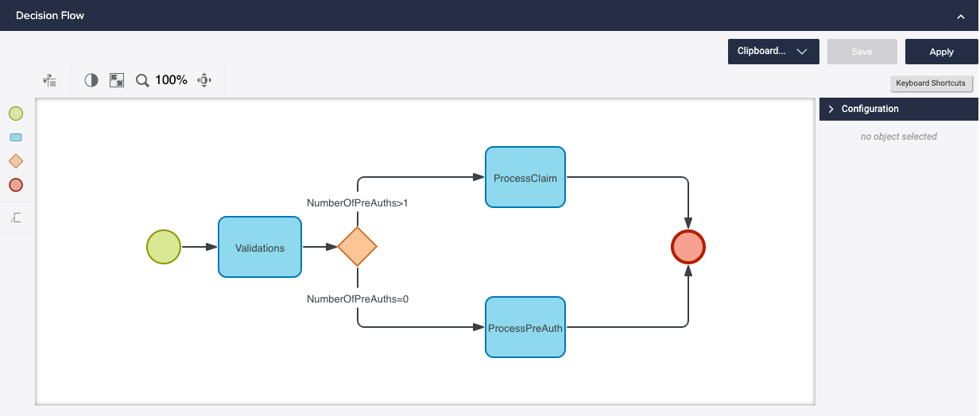Expand the Configuration panel chevron
The height and width of the screenshot is (416, 980).
831,109
